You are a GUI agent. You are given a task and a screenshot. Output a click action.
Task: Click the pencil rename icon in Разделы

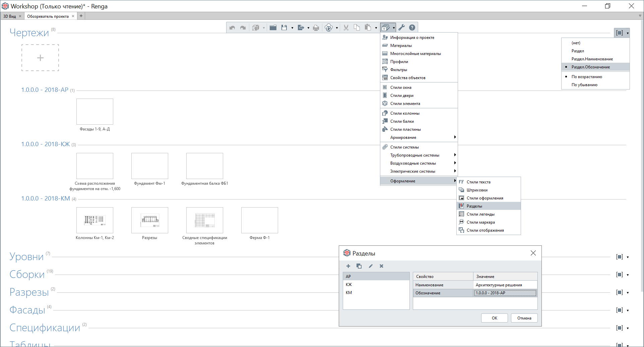tap(371, 266)
